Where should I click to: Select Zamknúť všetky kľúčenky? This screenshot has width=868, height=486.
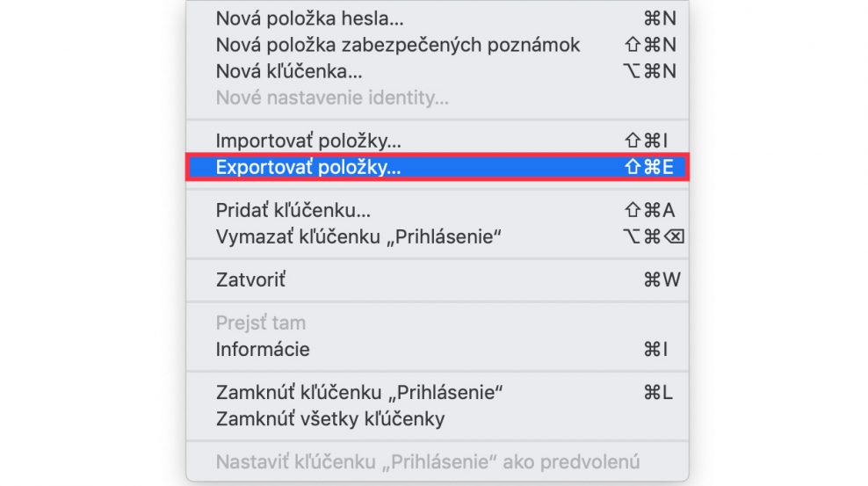coord(438,419)
